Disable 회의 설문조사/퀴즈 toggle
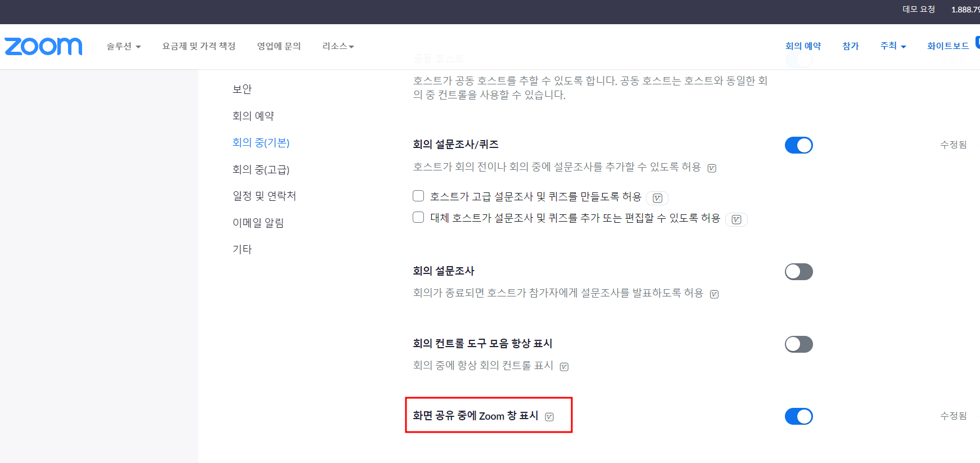The height and width of the screenshot is (463, 980). coord(799,145)
